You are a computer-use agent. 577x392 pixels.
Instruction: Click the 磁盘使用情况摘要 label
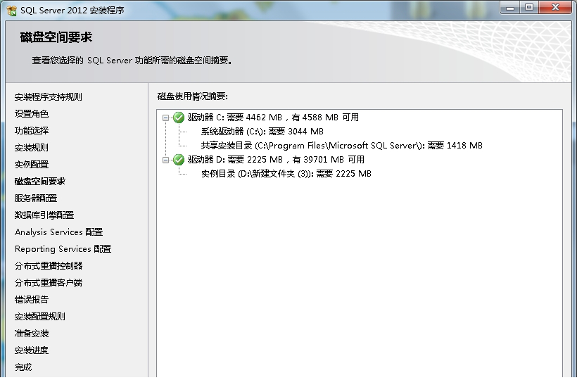[193, 96]
